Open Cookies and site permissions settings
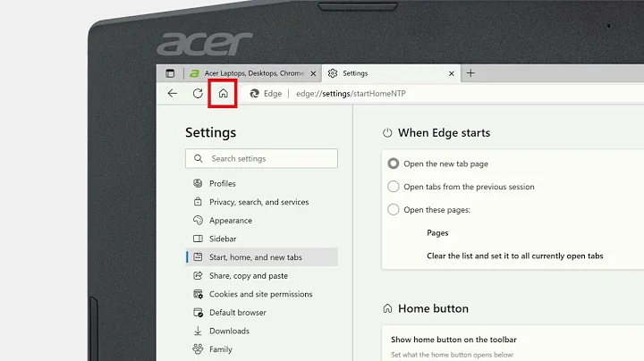644x361 pixels. (261, 294)
